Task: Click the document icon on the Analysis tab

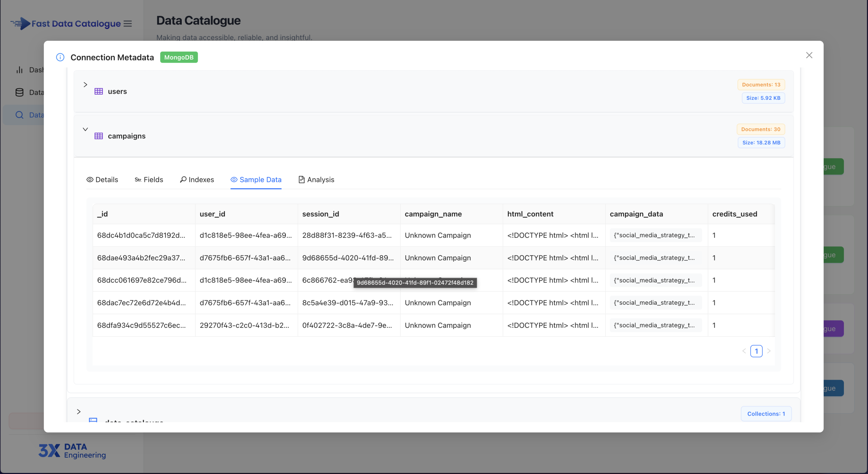Action: click(x=301, y=179)
